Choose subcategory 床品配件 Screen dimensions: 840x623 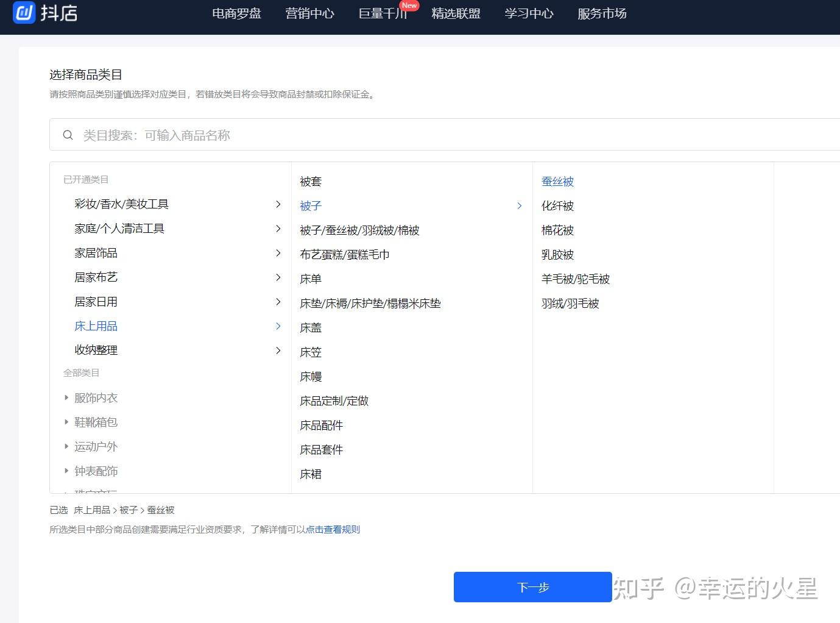click(x=322, y=425)
